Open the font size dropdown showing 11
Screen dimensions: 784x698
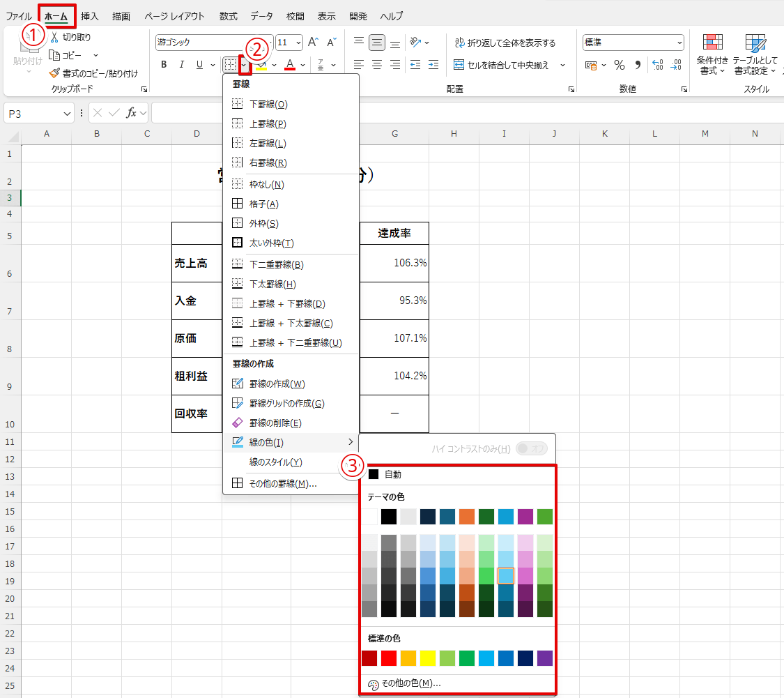pos(298,43)
